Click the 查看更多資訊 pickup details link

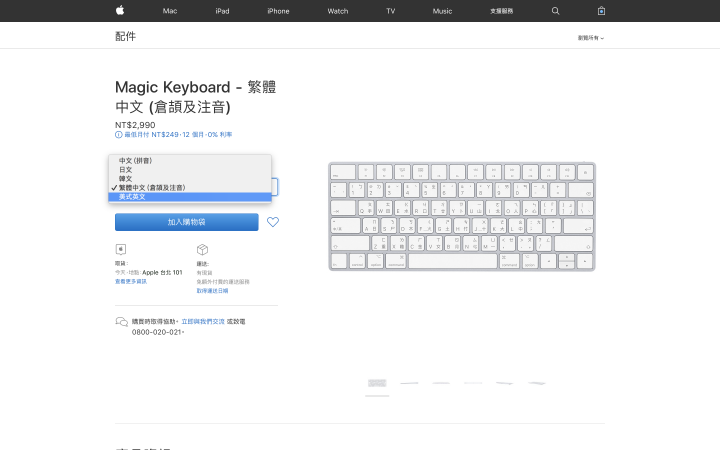click(131, 281)
